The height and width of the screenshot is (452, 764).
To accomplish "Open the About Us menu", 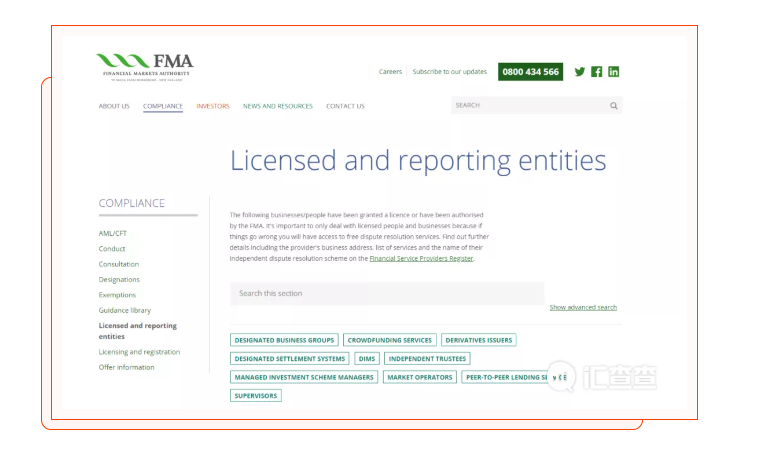I will coord(114,106).
